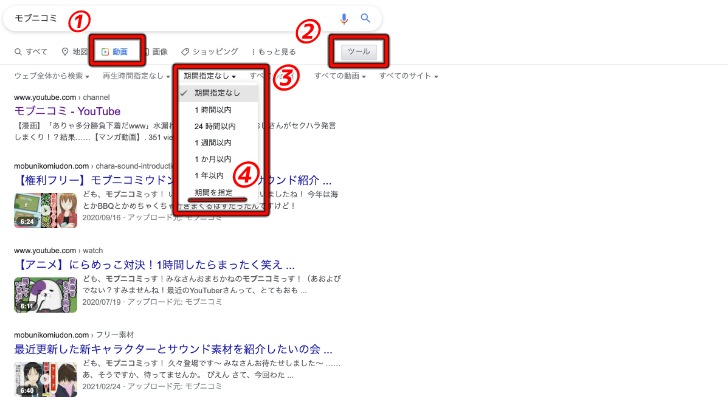Screen dimensions: 728x410
Task: Collapse the 期間指定なし time filter dropdown
Action: 209,76
